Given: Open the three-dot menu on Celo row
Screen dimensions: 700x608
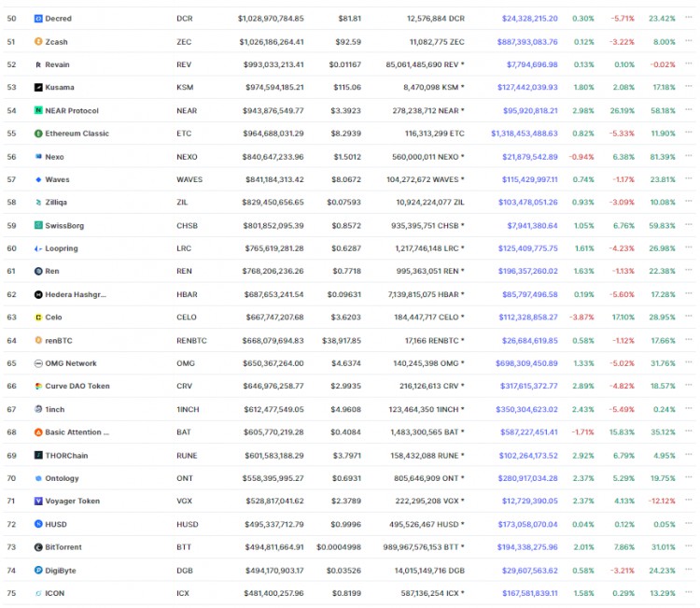Looking at the screenshot, I should [x=689, y=316].
